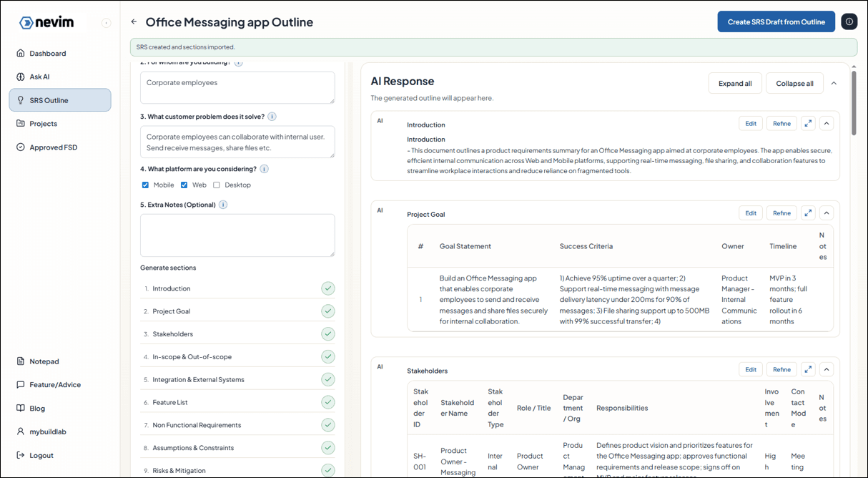
Task: Open fullscreen view for the Introduction section
Action: pos(808,124)
